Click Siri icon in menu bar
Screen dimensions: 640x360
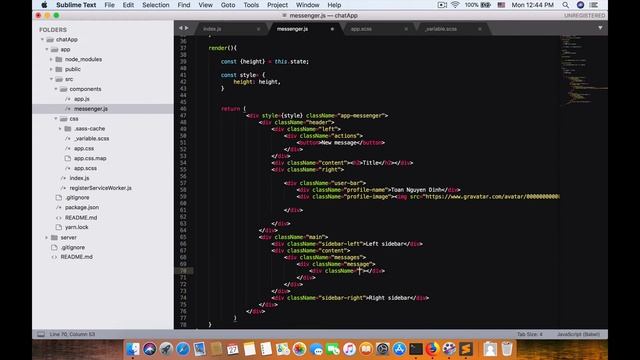tap(580, 5)
